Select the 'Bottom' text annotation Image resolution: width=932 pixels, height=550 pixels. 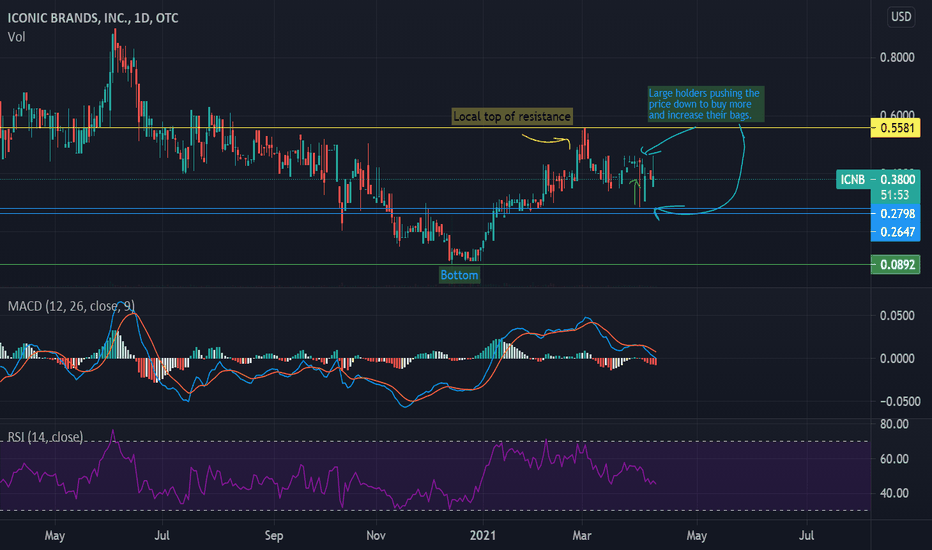(x=459, y=275)
